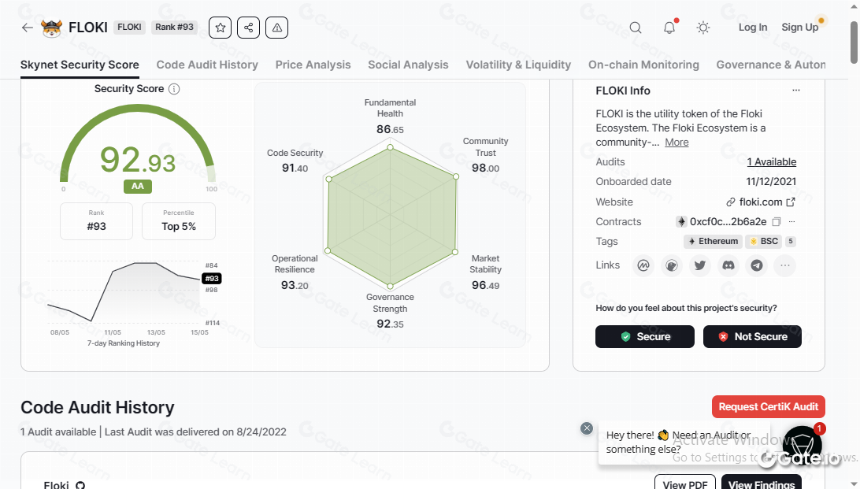Go back using the left arrow
The width and height of the screenshot is (860, 489).
27,27
